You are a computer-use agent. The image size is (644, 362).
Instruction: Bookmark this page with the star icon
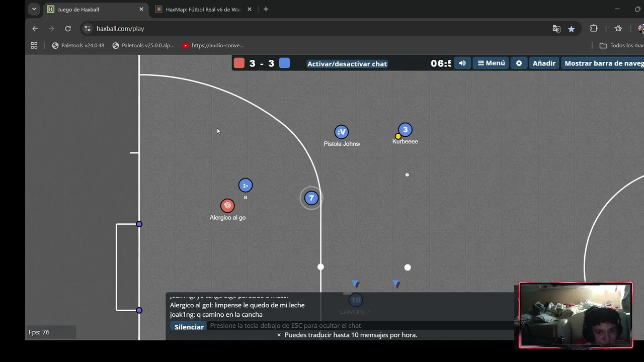571,29
